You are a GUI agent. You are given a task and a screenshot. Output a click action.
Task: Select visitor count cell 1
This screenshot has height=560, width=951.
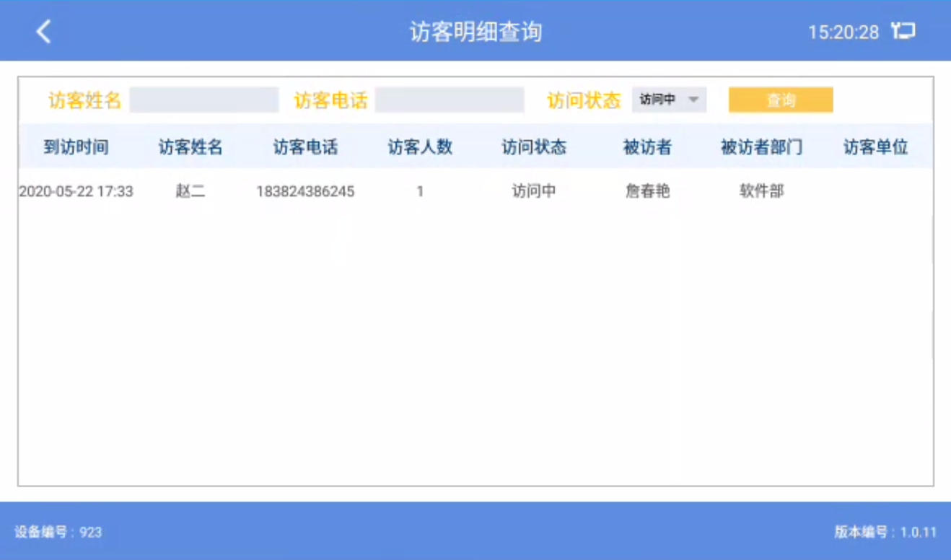420,192
